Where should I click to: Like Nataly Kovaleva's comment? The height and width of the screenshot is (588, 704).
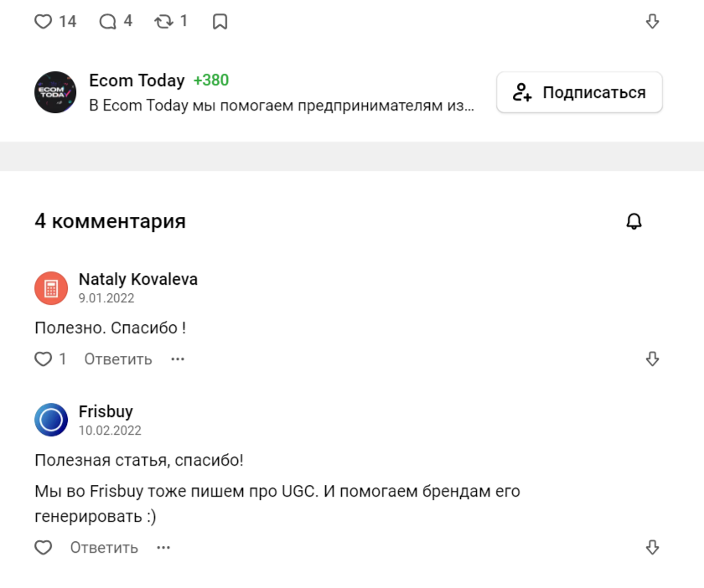click(44, 359)
